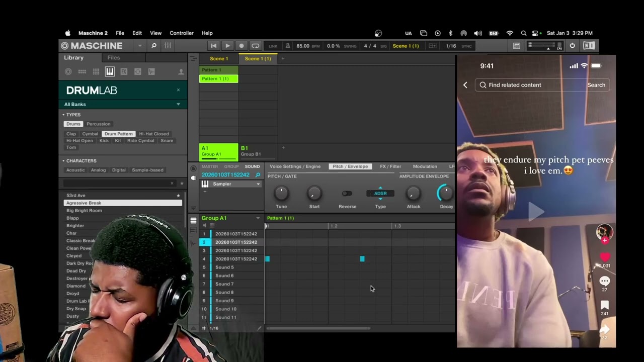644x362 pixels.
Task: Click the quick-browse magnifier next to sound name
Action: [258, 175]
